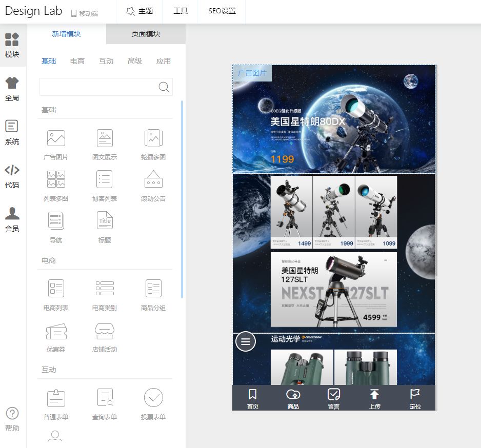Image resolution: width=481 pixels, height=448 pixels.
Task: Select the 普通表单 normal form module
Action: pyautogui.click(x=56, y=404)
